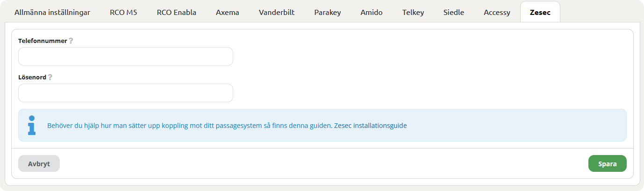Select the RCO Enabla tab
The image size is (644, 191).
pyautogui.click(x=177, y=13)
